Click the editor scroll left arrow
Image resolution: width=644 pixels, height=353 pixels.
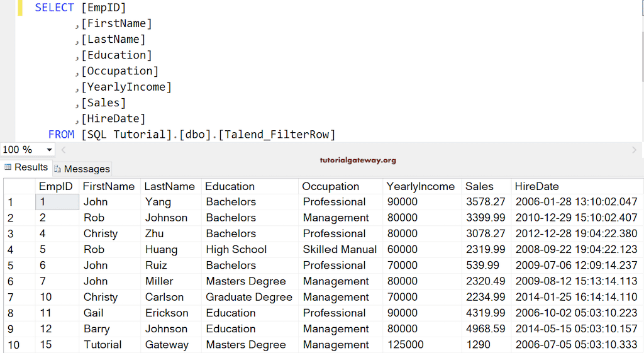(x=64, y=150)
